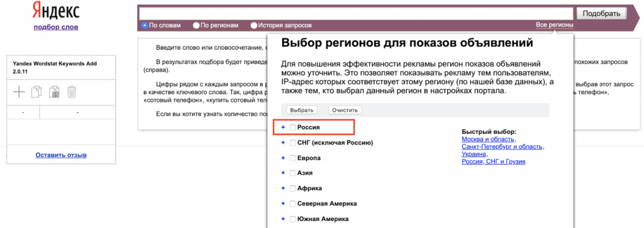Open the подбор слов link
The width and height of the screenshot is (644, 228).
(56, 28)
